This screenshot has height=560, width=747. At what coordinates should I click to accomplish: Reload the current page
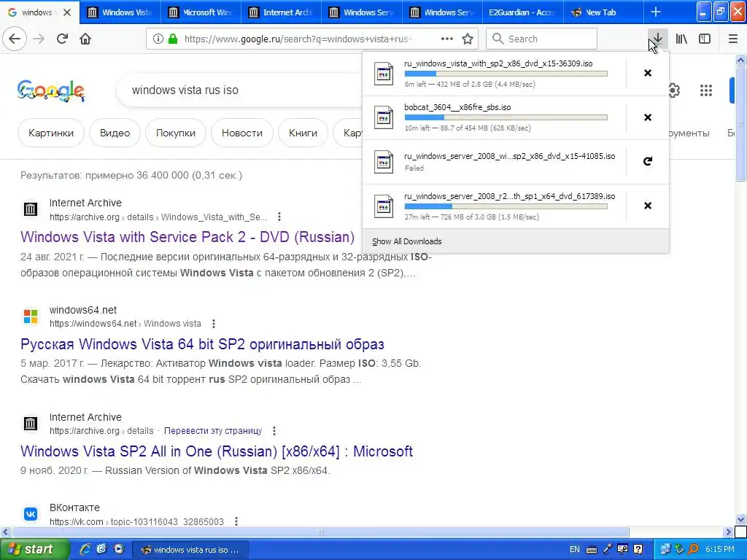62,39
